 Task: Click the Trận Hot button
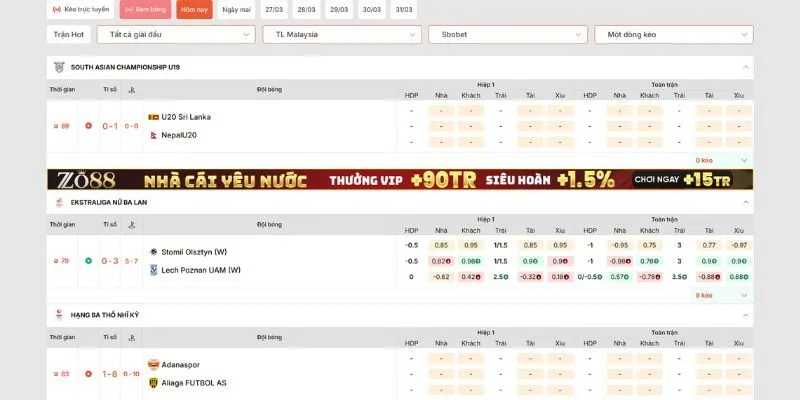click(x=69, y=34)
